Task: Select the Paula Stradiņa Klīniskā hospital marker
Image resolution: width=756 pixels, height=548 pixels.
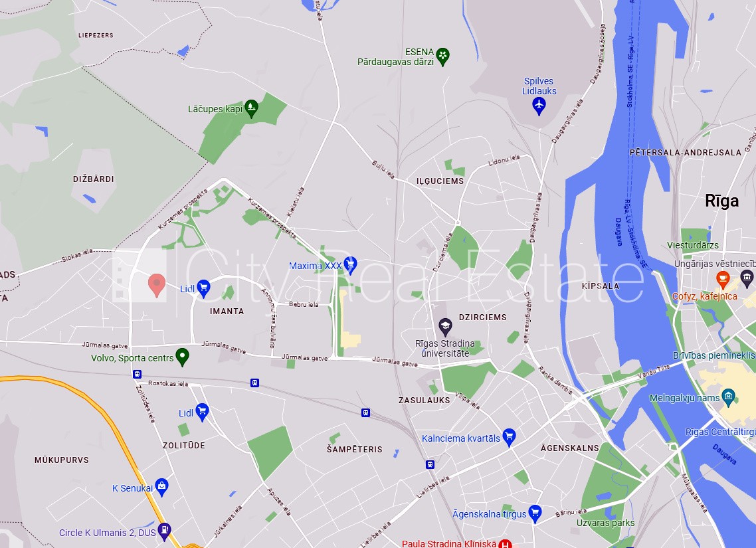Action: (504, 543)
